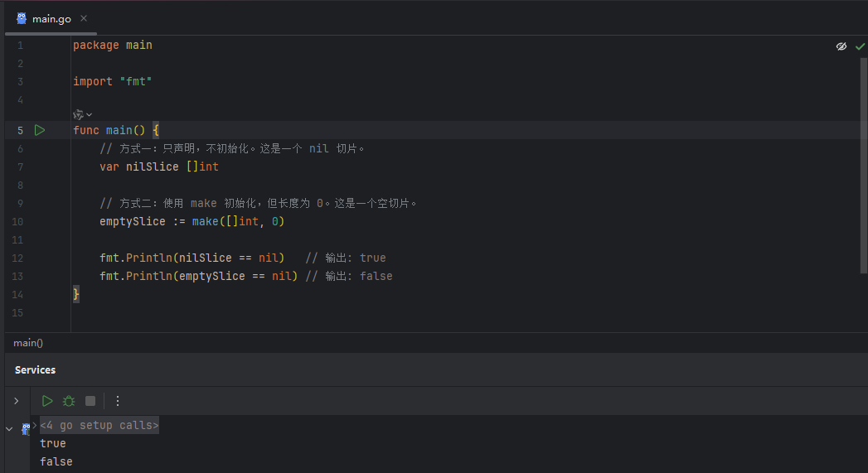Run main function from gutter icon
The height and width of the screenshot is (473, 868).
coord(40,131)
